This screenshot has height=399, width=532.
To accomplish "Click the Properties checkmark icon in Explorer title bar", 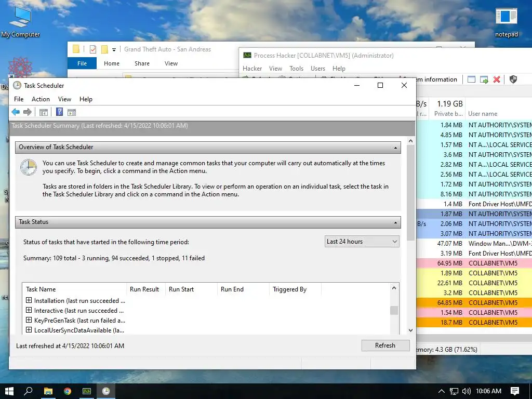I will [x=92, y=49].
